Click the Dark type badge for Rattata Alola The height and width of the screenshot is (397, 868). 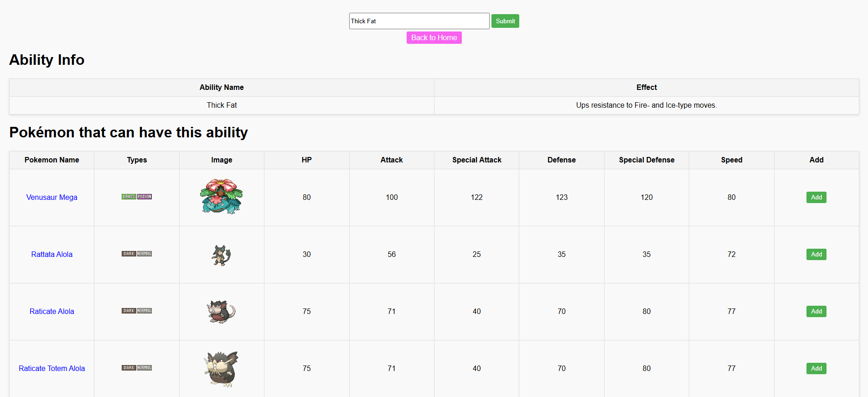pos(129,254)
